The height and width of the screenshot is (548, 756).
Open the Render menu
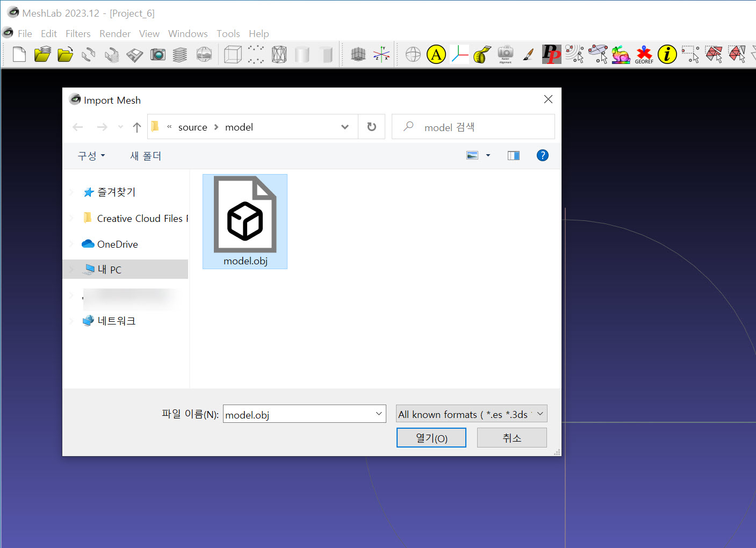[x=115, y=33]
